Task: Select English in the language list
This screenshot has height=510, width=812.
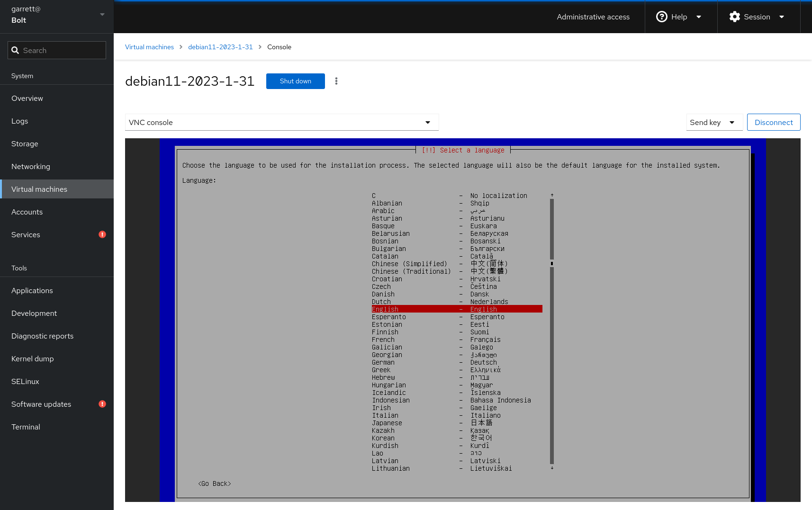Action: pos(426,309)
